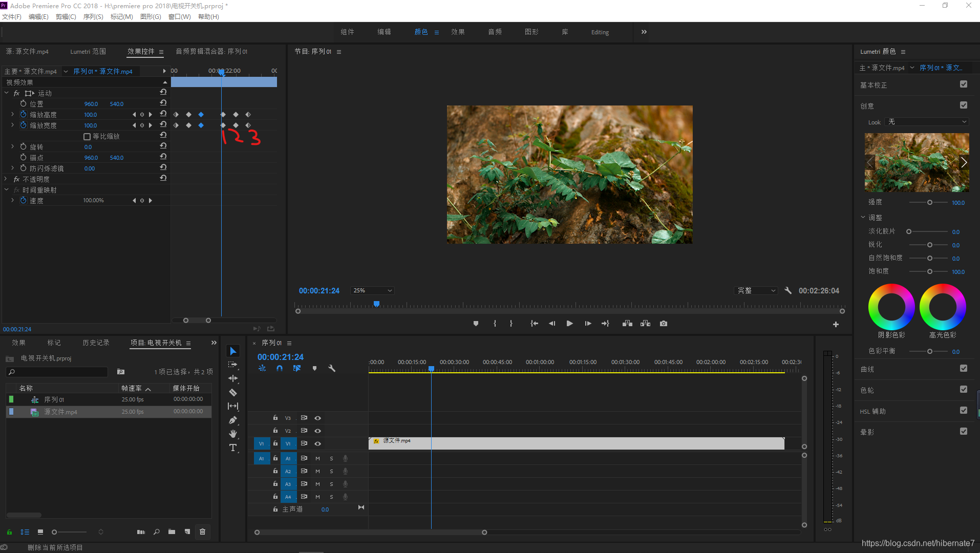Image resolution: width=980 pixels, height=553 pixels.
Task: Select the Hand tool
Action: (x=233, y=434)
